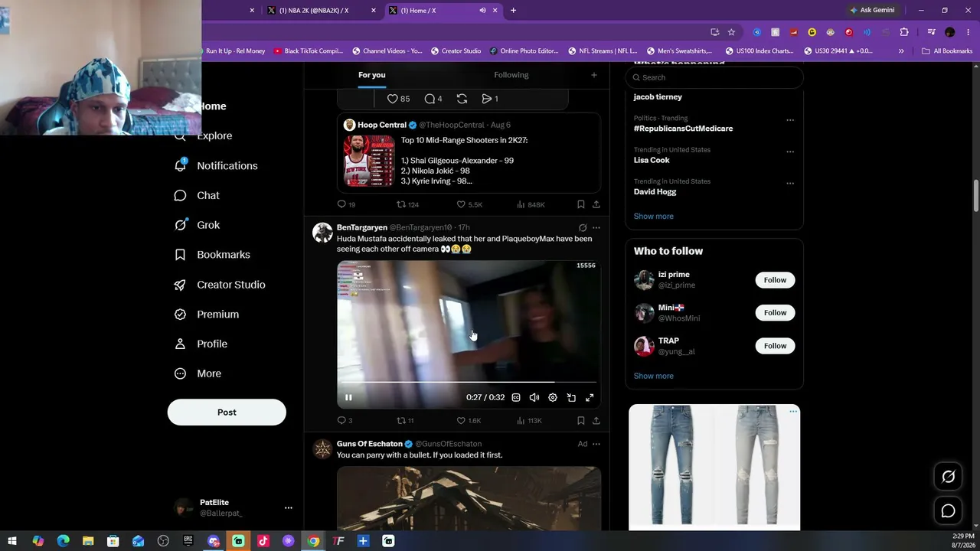The width and height of the screenshot is (980, 551).
Task: Open Chat in the X sidebar
Action: 197,195
